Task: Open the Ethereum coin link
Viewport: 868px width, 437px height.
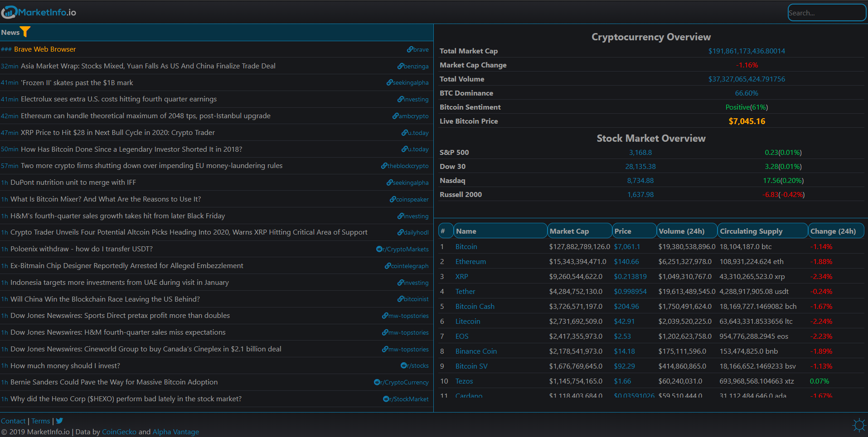Action: (470, 262)
